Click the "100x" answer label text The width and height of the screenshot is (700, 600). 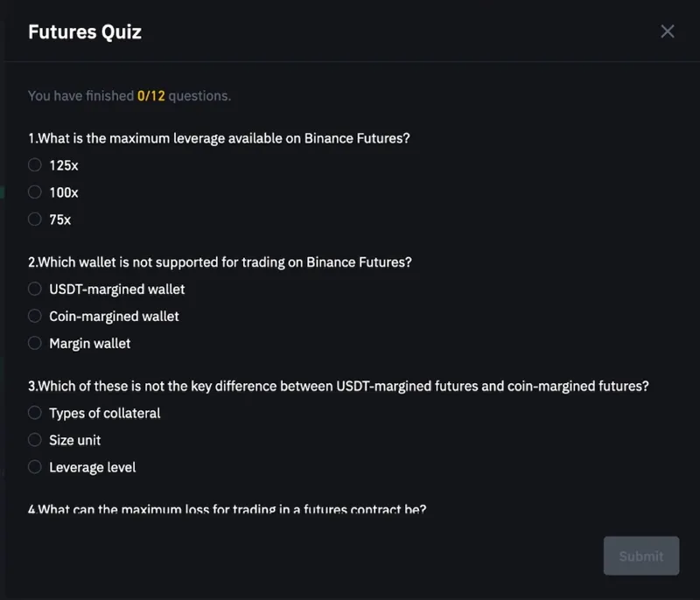(64, 192)
